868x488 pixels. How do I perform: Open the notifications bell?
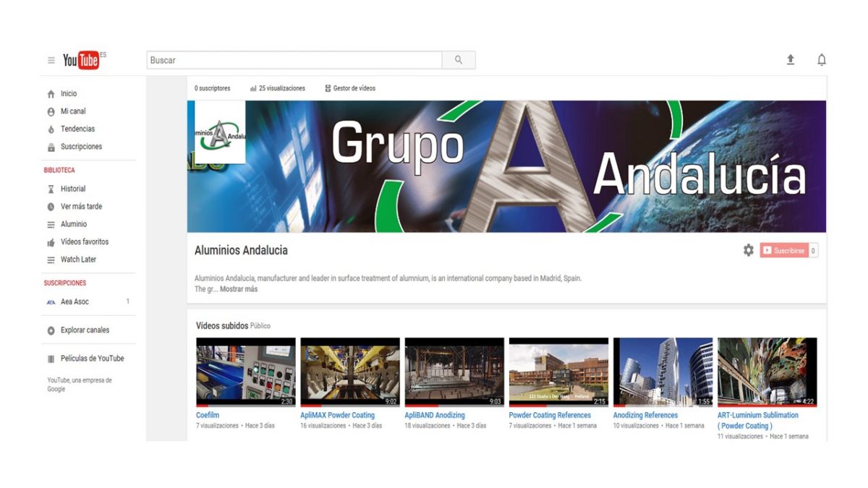click(822, 60)
